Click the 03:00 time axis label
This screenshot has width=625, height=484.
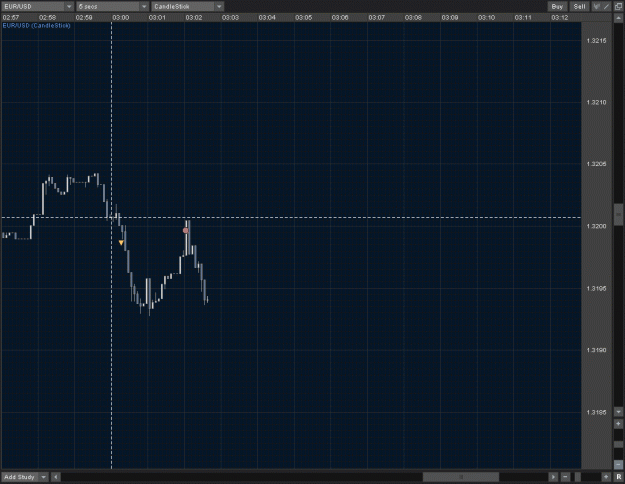[x=121, y=18]
